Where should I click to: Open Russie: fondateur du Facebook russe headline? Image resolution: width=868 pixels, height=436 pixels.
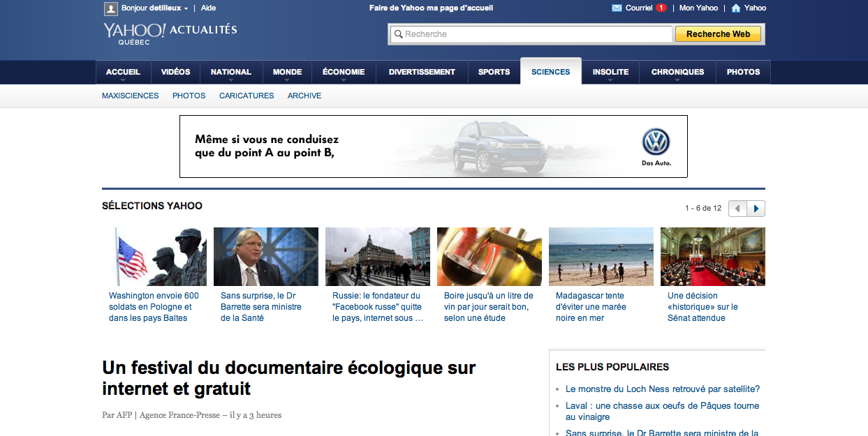tap(378, 307)
